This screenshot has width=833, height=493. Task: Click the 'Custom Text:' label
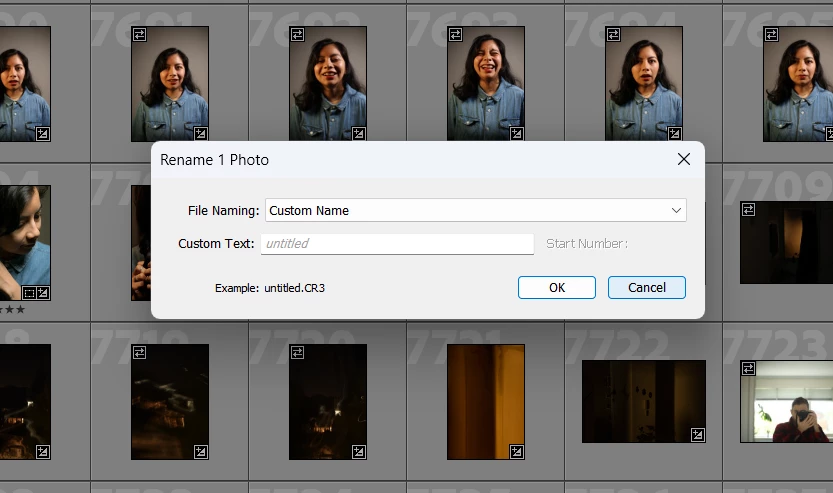[216, 244]
